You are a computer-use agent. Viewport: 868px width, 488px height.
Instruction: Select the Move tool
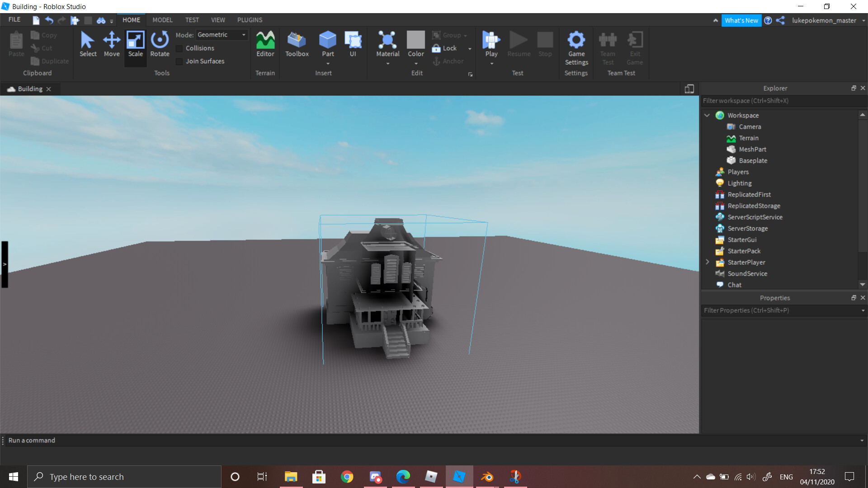112,44
